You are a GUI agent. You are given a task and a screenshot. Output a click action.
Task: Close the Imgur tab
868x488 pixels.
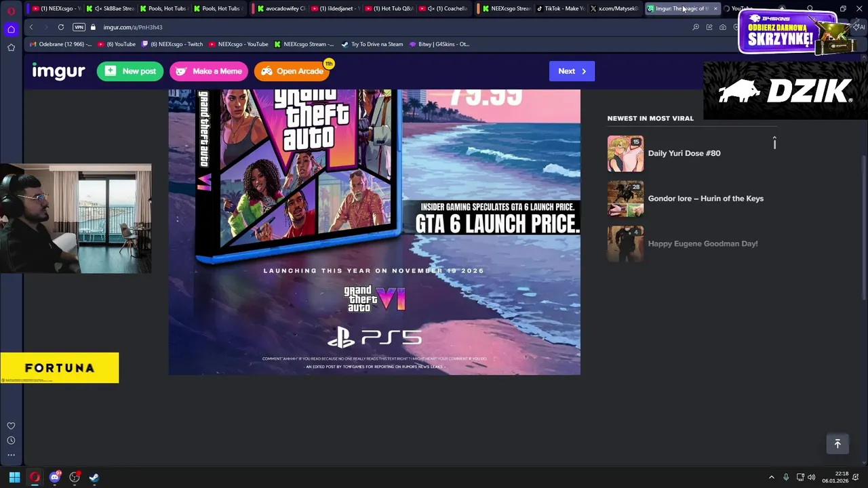[715, 9]
